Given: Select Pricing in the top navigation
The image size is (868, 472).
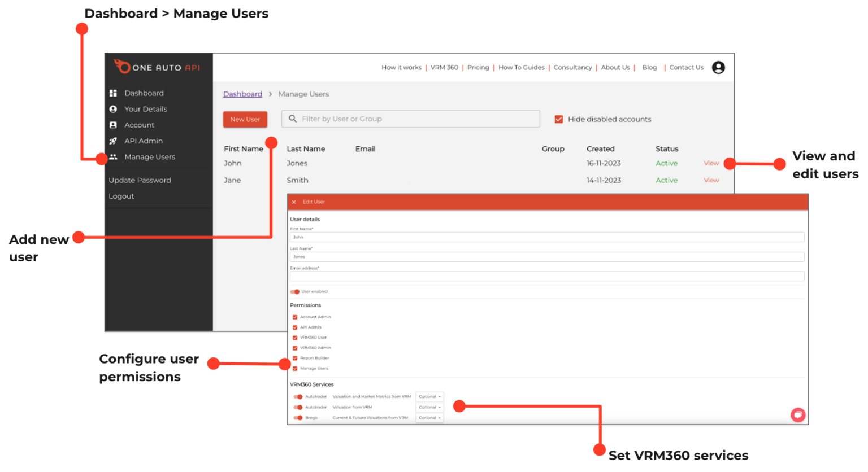Looking at the screenshot, I should pyautogui.click(x=478, y=67).
